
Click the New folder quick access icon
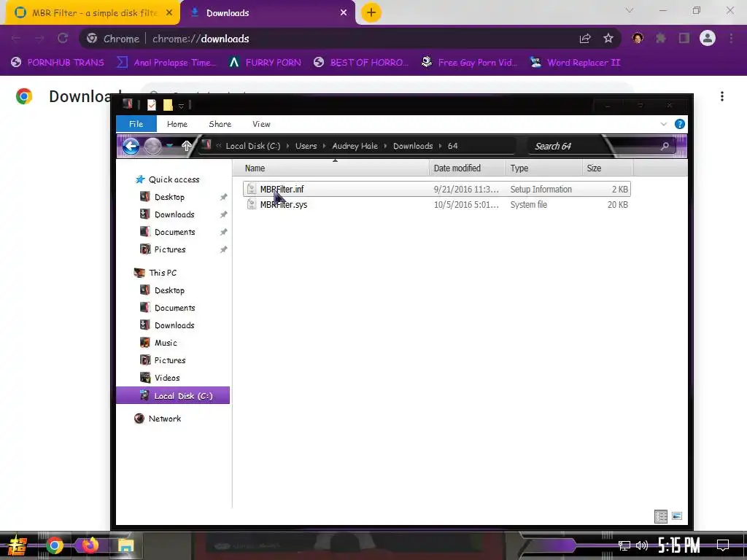168,105
